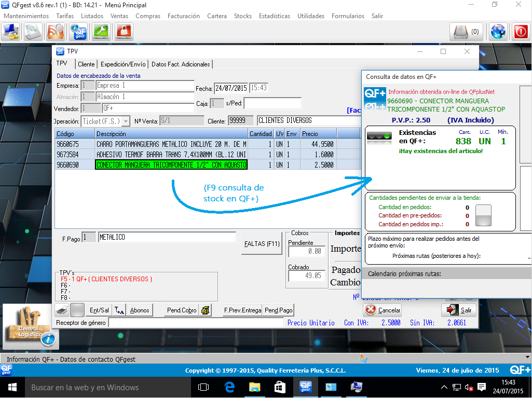
Task: Click the FALTAS (F11) button
Action: [x=262, y=243]
